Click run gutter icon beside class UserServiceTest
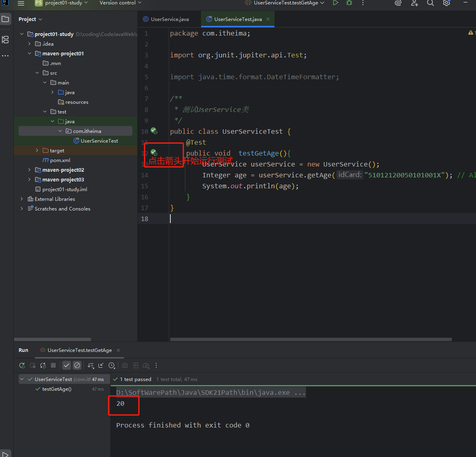The height and width of the screenshot is (457, 476). click(154, 131)
